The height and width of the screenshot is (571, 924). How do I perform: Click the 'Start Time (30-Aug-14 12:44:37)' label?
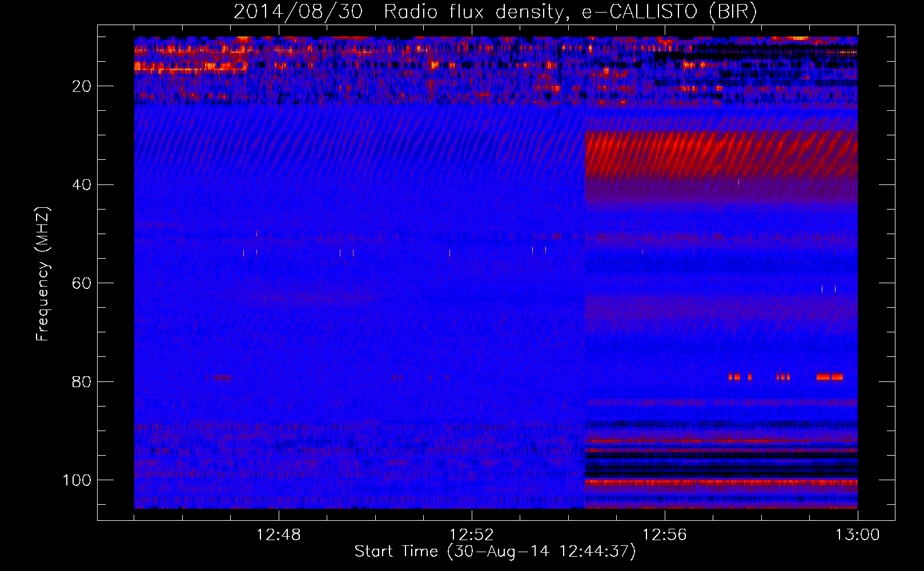click(x=495, y=552)
